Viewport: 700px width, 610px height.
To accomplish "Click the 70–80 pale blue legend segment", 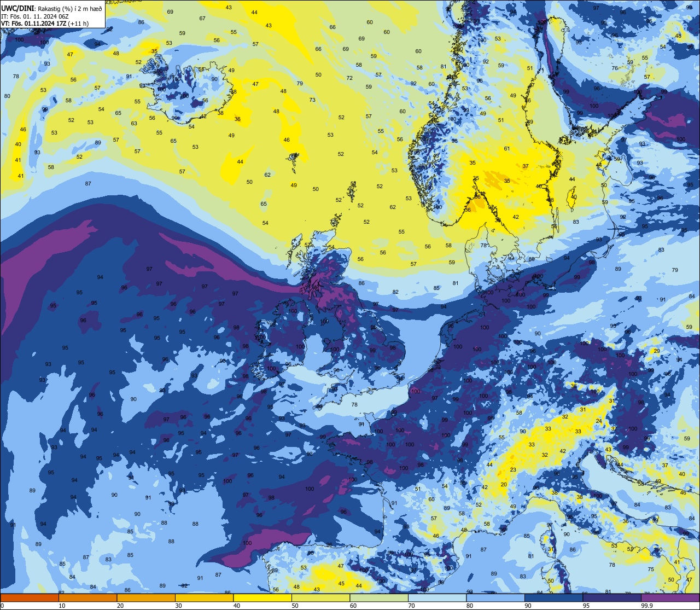I will (x=437, y=598).
